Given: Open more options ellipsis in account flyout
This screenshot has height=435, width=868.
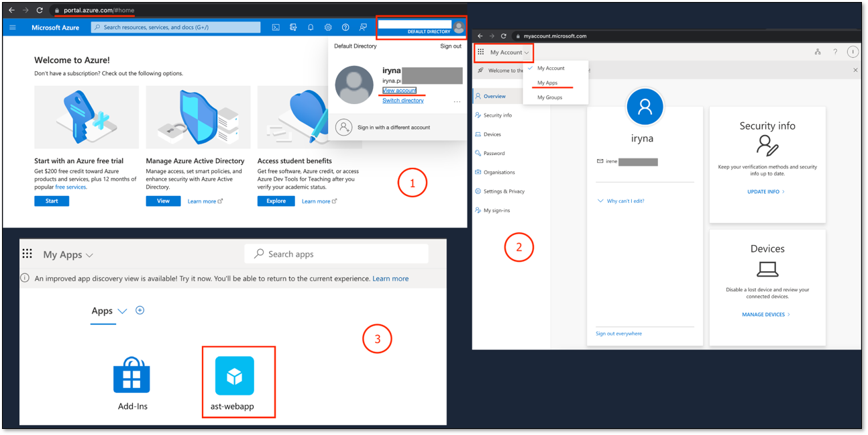Looking at the screenshot, I should pos(457,101).
